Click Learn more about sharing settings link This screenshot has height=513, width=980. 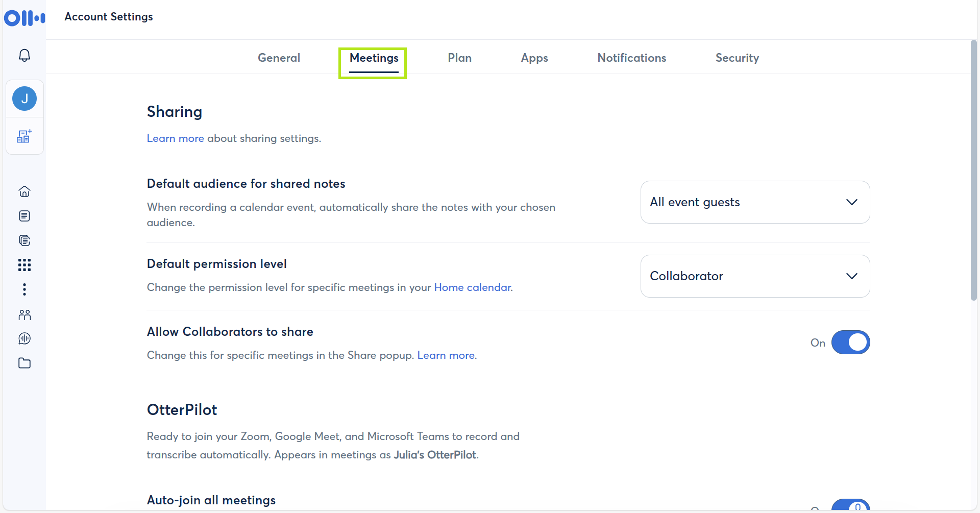(x=175, y=138)
